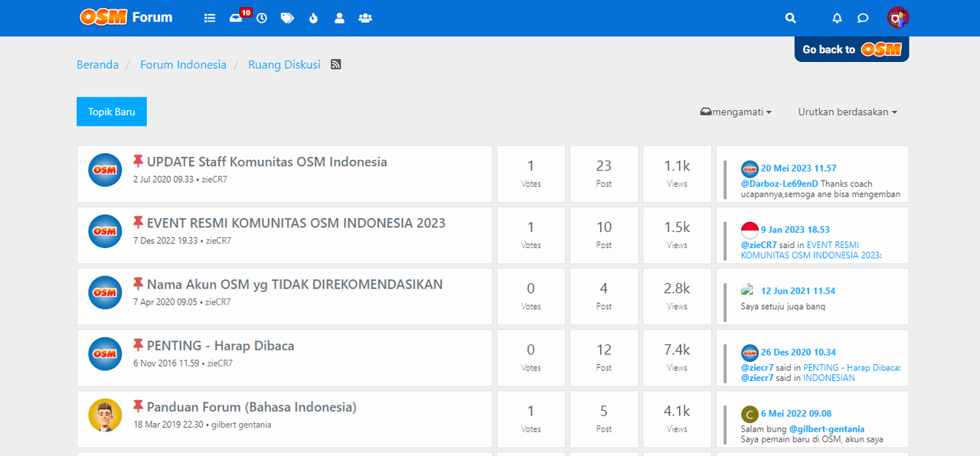Go to Ruang Diskusi breadcrumb
This screenshot has height=456, width=980.
pos(284,64)
